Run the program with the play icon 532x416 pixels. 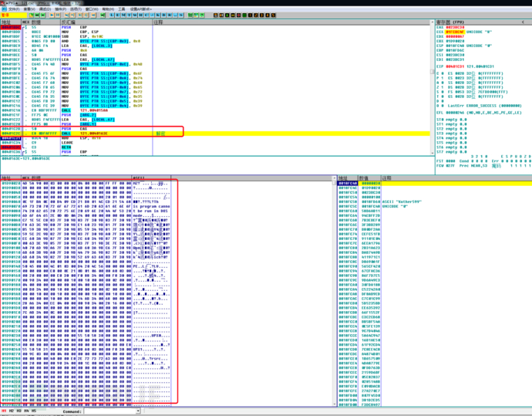pyautogui.click(x=52, y=15)
